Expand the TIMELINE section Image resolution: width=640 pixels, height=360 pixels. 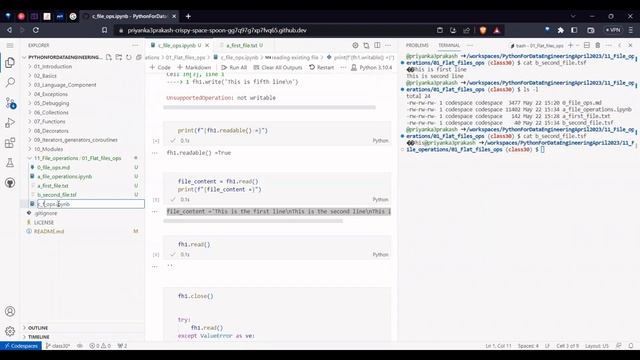click(x=39, y=337)
